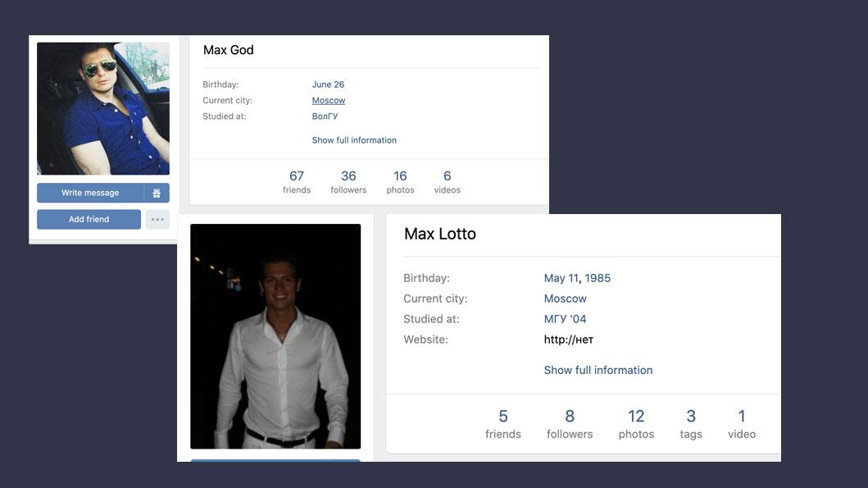Click the Moscow link in Max God's profile
The image size is (868, 488).
(329, 100)
